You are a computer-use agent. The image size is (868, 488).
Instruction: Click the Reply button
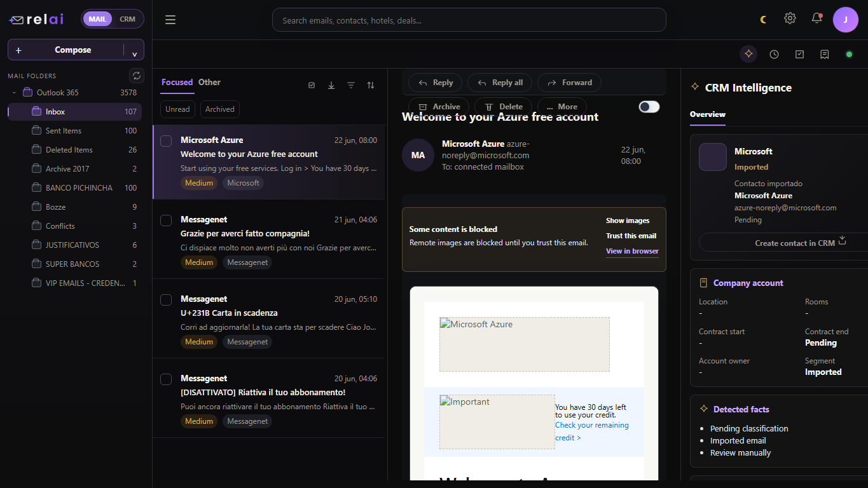click(x=436, y=83)
